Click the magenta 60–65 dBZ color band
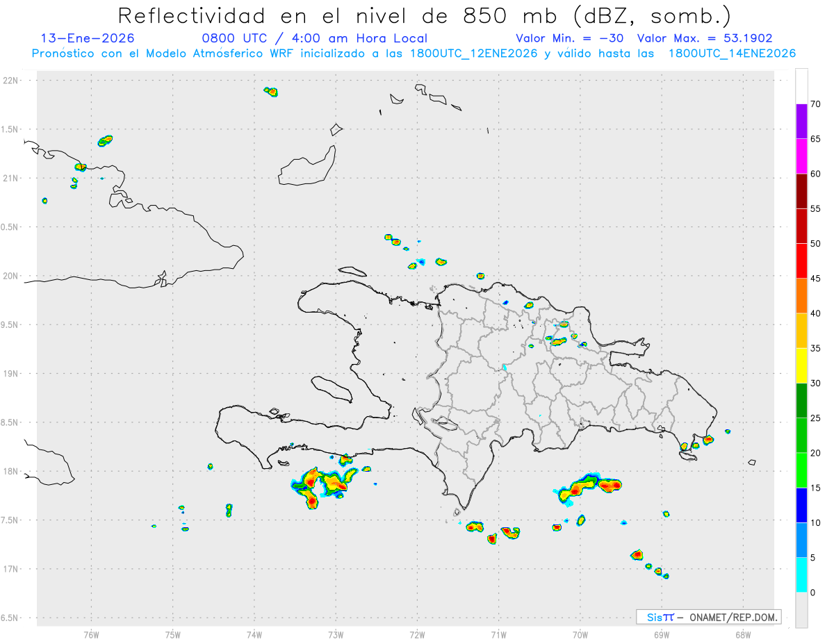Viewport: 834px width, 644px height. [x=801, y=156]
